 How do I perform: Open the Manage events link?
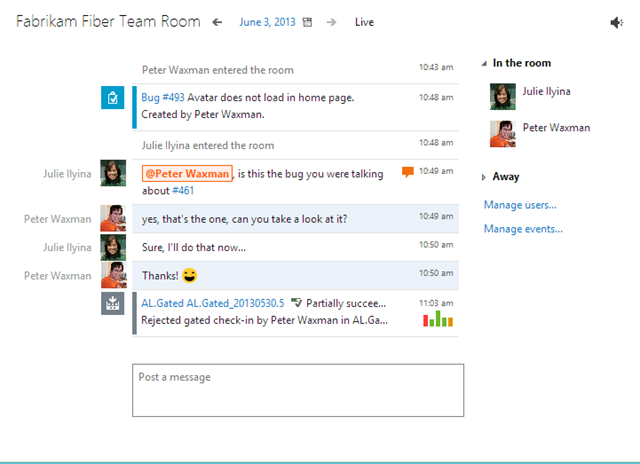[523, 229]
